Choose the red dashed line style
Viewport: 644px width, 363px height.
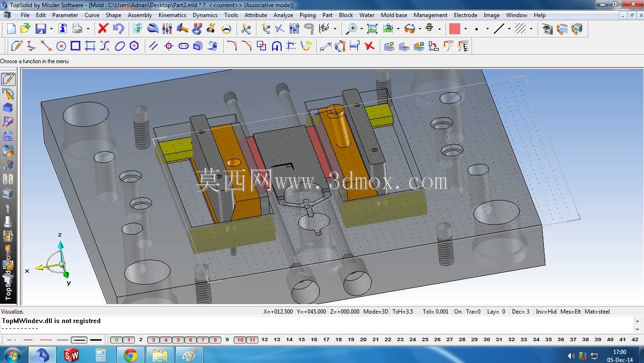pos(12,340)
